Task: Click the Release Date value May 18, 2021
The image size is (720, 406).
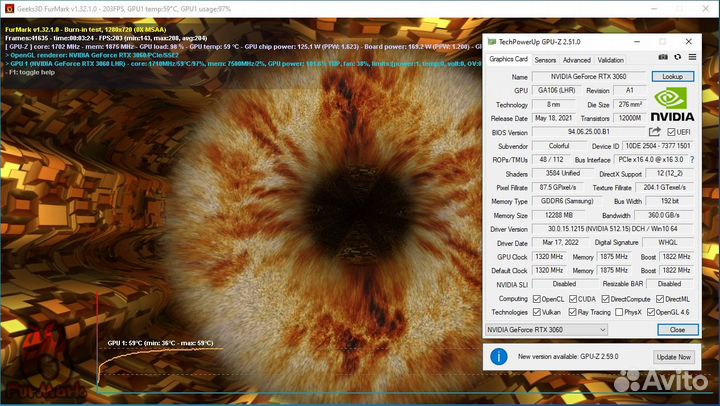Action: [554, 118]
